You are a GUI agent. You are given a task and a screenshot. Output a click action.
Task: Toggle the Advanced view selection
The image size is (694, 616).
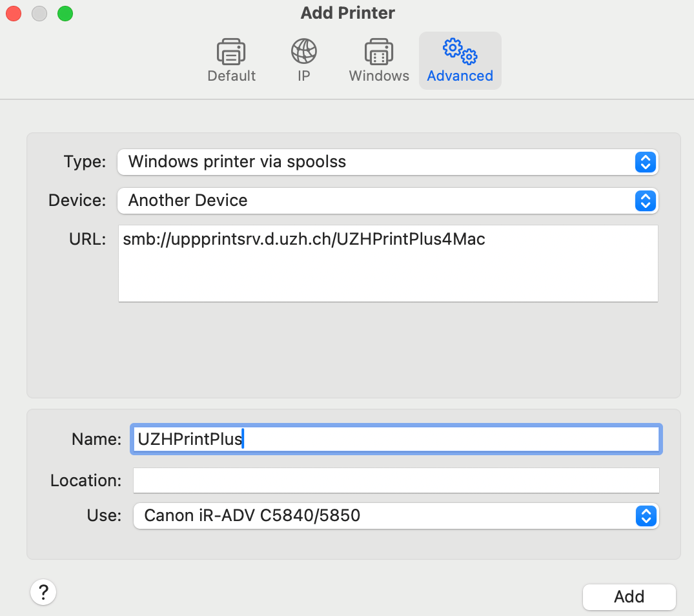[460, 60]
